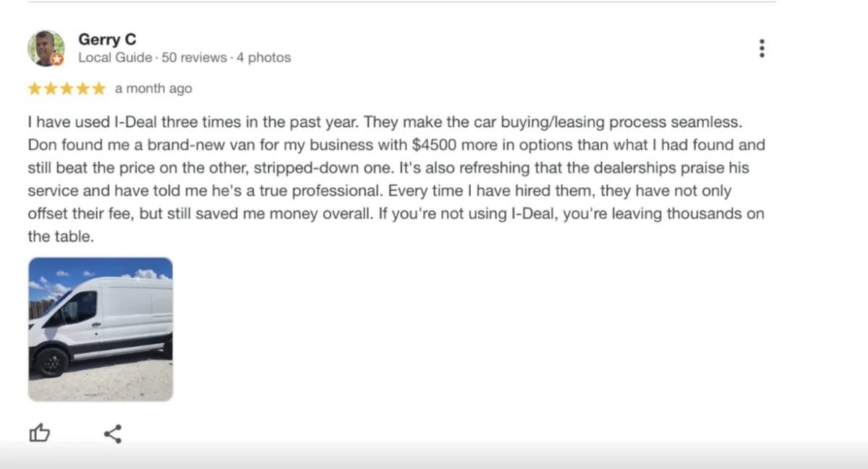The height and width of the screenshot is (469, 868).
Task: Select the first yellow rating star
Action: point(35,89)
